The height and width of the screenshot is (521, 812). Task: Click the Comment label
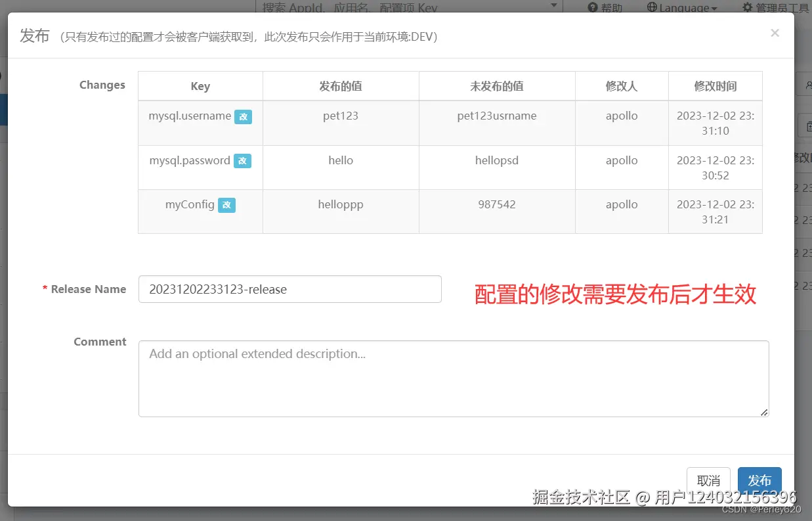pos(100,342)
